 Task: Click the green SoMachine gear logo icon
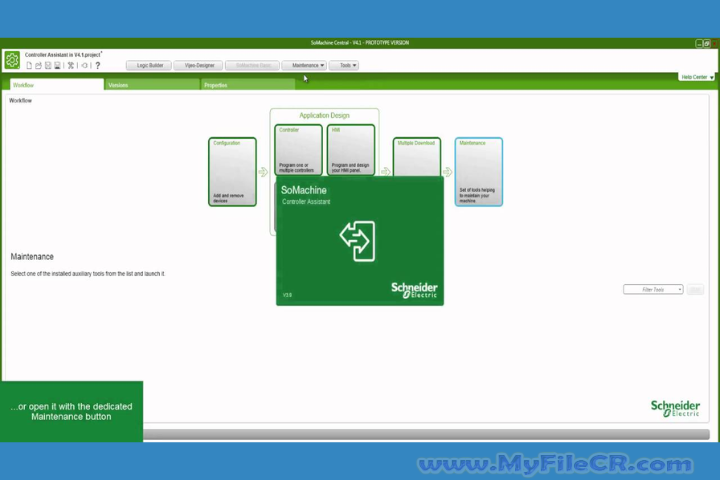coord(12,60)
